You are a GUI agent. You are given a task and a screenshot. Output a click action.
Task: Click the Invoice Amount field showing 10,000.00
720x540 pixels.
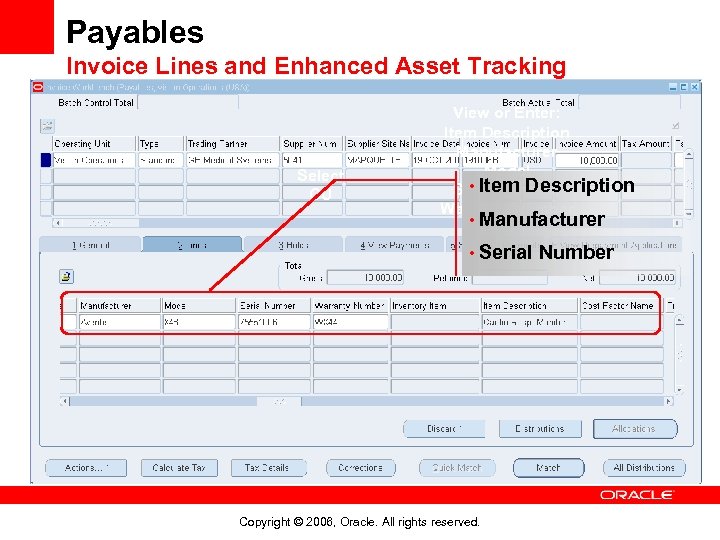point(587,160)
